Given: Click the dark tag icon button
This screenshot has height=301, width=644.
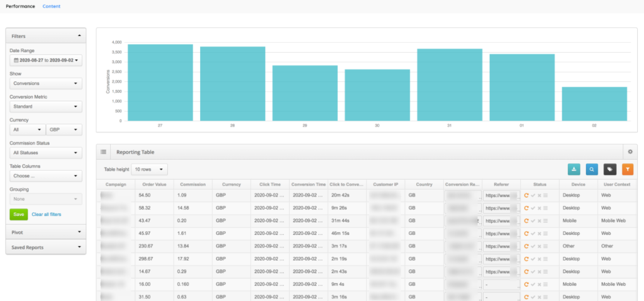Looking at the screenshot, I should [609, 169].
